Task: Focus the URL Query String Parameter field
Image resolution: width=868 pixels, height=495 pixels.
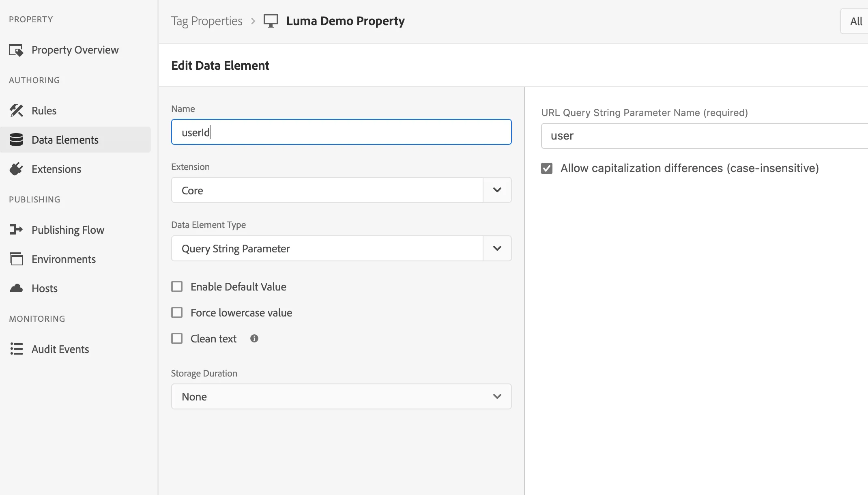Action: (x=705, y=136)
